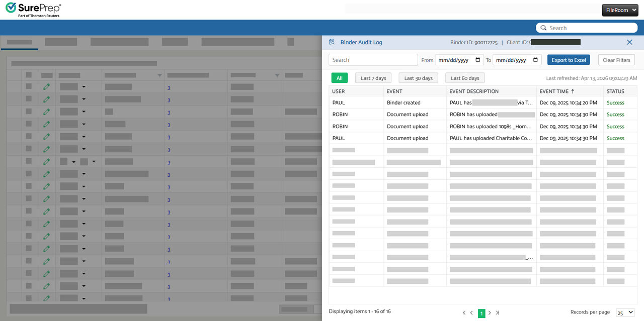Jump to the last page of audit log

coord(498,313)
